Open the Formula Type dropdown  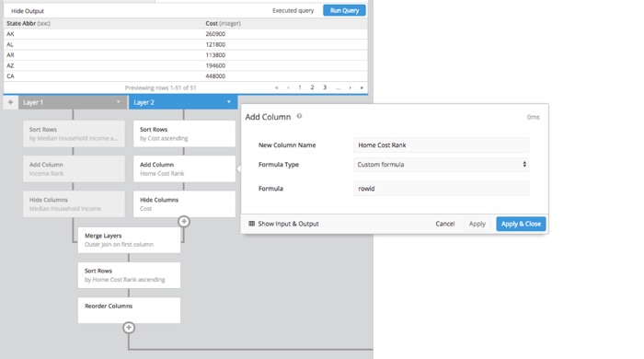tap(441, 164)
